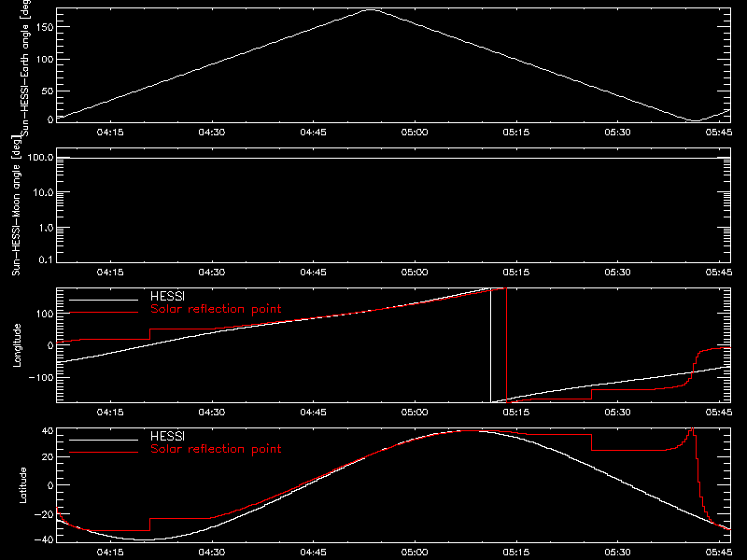This screenshot has height=560, width=747.
Task: Click the white HESSI longitude wrap vertical line
Action: [491, 345]
